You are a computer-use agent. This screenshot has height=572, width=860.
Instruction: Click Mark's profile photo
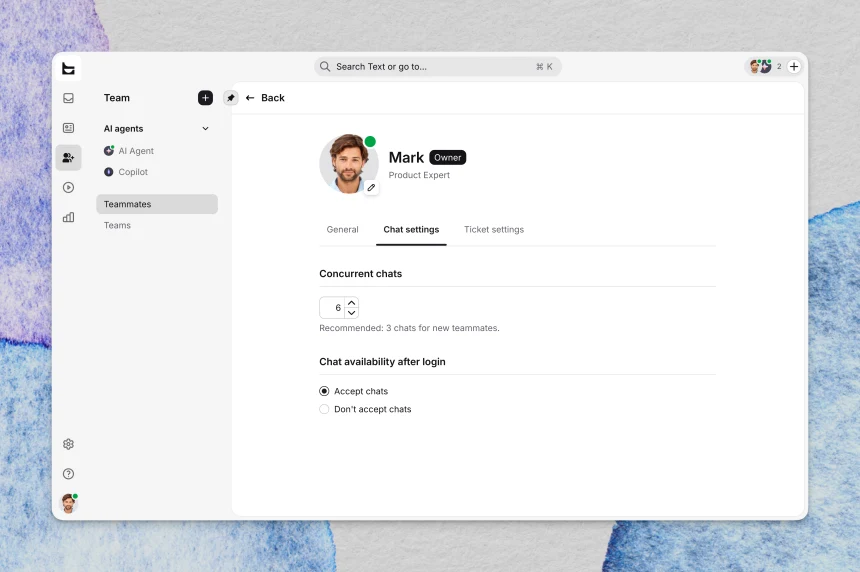coord(349,163)
